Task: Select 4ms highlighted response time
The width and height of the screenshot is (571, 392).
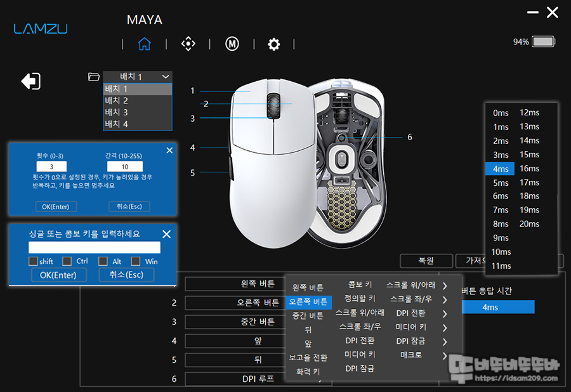Action: pyautogui.click(x=500, y=169)
